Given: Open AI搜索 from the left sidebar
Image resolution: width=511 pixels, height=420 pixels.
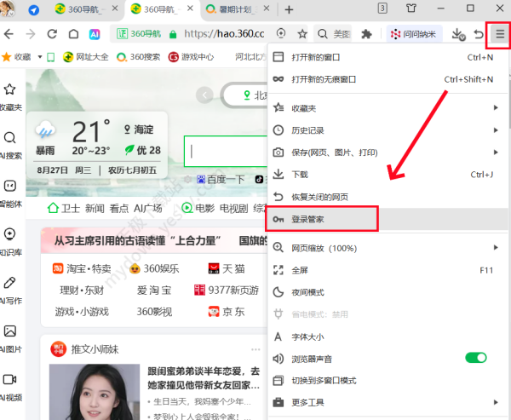Looking at the screenshot, I should [11, 139].
